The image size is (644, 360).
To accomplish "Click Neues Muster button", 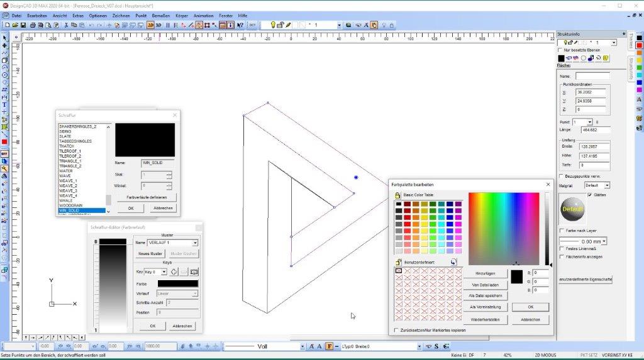I will point(150,254).
